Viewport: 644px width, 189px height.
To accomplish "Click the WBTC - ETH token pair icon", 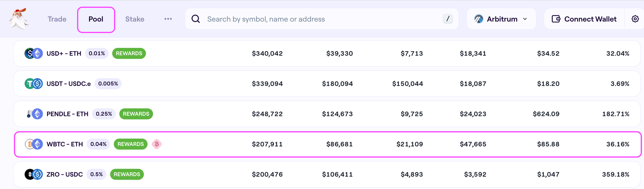I will tap(34, 144).
